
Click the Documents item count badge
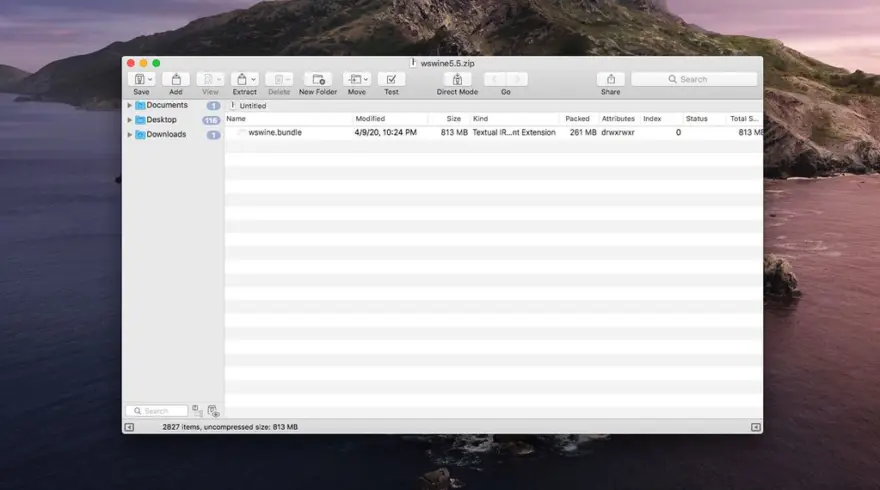[x=213, y=106]
